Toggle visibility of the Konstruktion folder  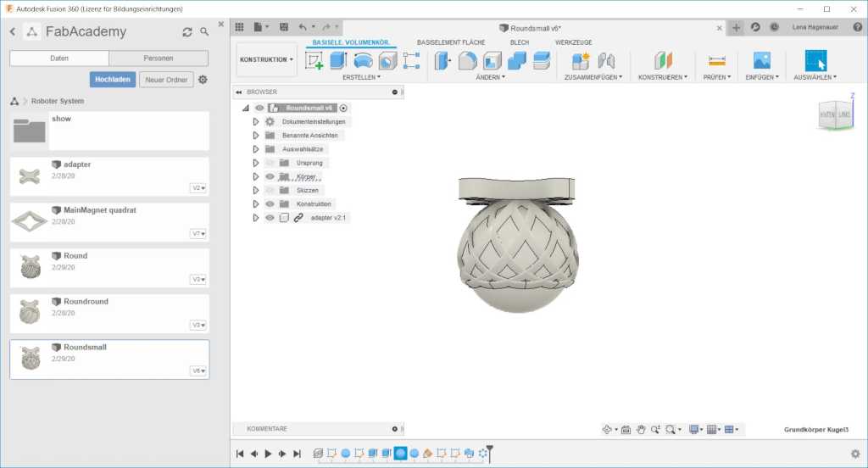tap(270, 203)
